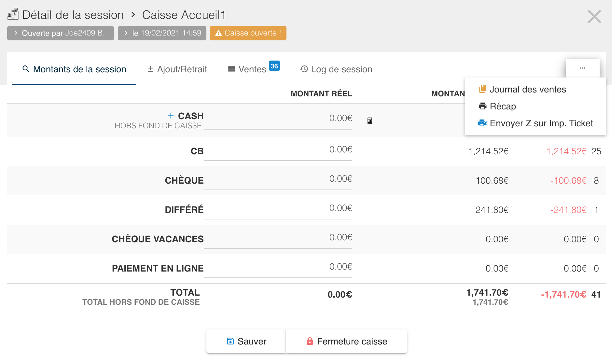Choose Envoyer Z sur Imp. Ticket option
Image resolution: width=612 pixels, height=364 pixels.
[541, 123]
